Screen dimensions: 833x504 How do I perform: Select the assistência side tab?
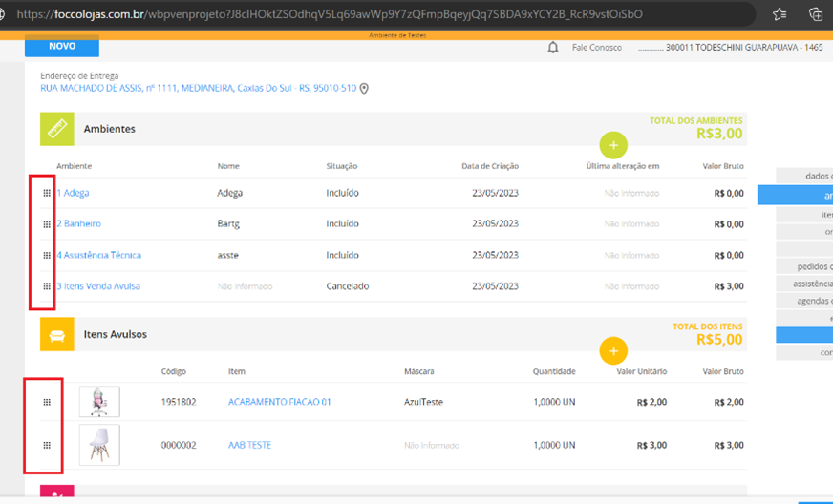(x=804, y=283)
